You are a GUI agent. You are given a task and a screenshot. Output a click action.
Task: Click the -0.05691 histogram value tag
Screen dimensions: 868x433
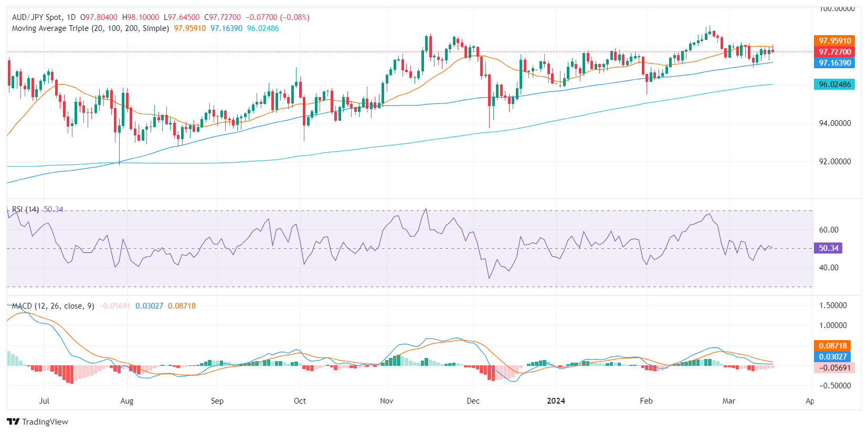coord(834,368)
